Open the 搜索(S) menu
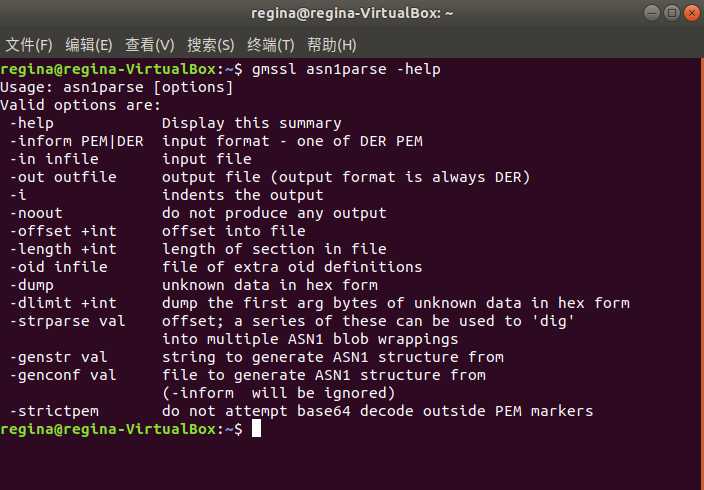This screenshot has height=490, width=704. (210, 45)
